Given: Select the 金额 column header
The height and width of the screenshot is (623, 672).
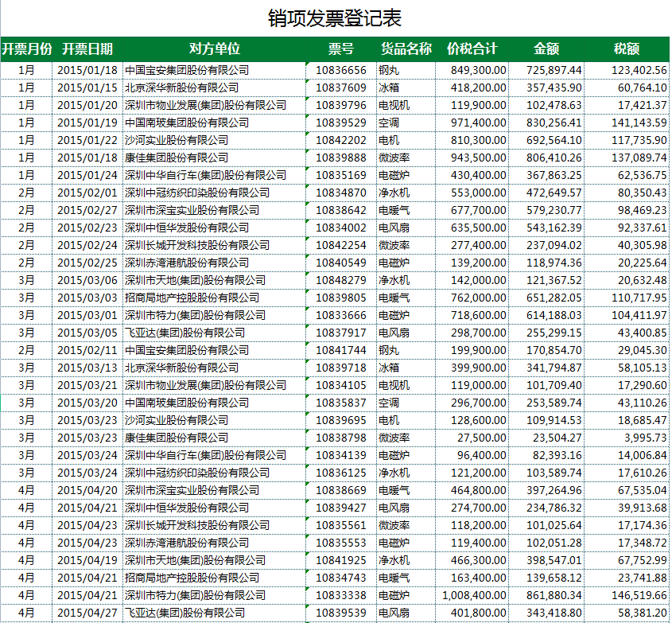Looking at the screenshot, I should pyautogui.click(x=546, y=49).
